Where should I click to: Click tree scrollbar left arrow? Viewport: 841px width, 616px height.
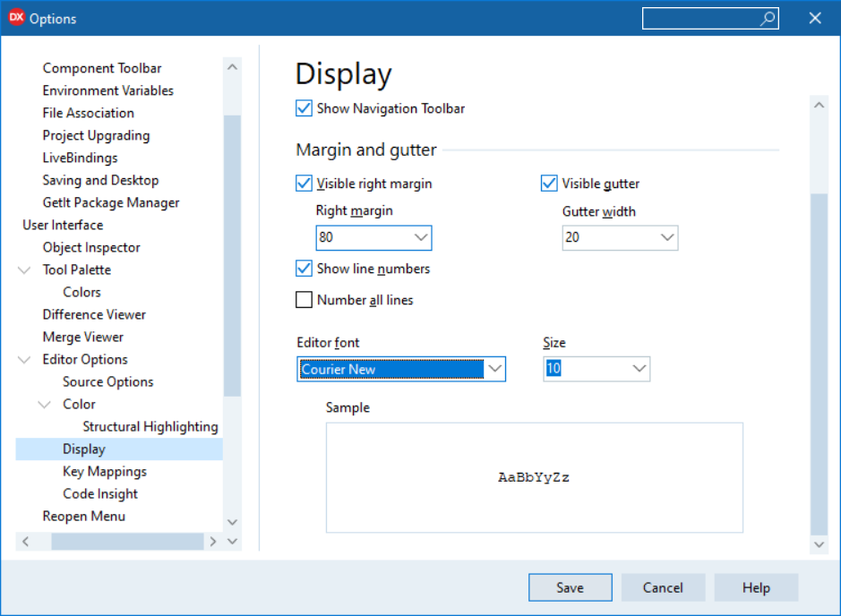point(25,542)
